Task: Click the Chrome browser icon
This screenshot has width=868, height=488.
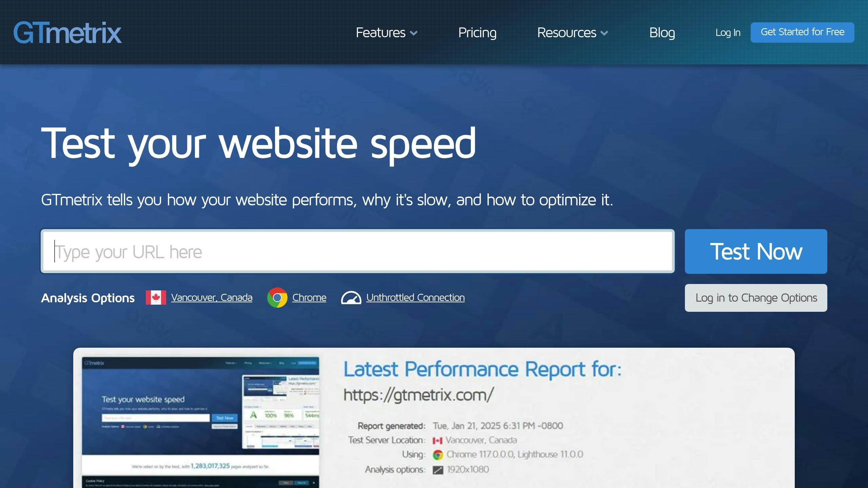Action: tap(277, 298)
